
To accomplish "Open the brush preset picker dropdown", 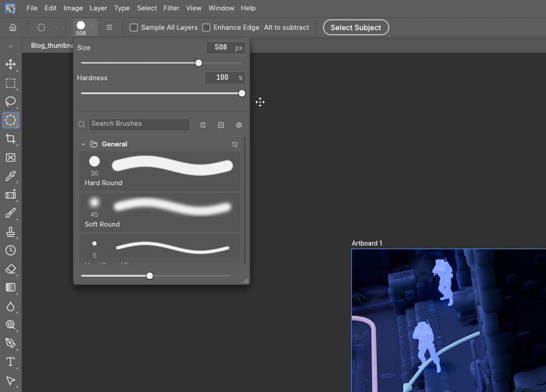I will [85, 27].
